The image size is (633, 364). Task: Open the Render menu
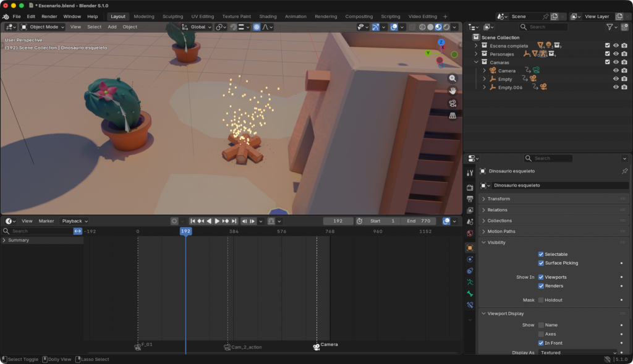[49, 17]
